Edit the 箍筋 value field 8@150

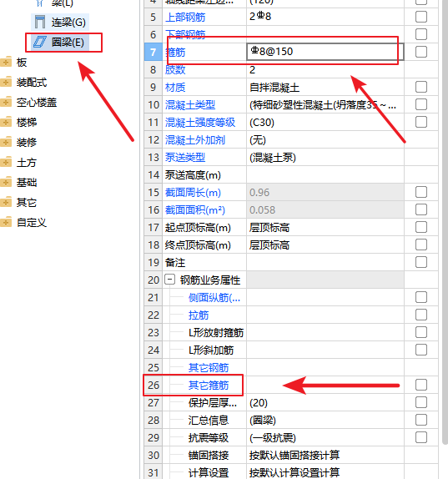coord(325,52)
